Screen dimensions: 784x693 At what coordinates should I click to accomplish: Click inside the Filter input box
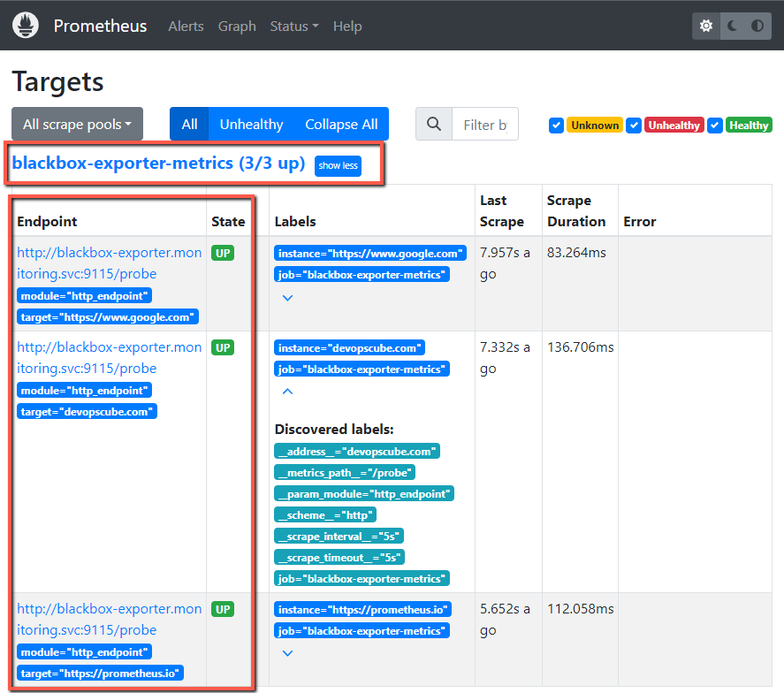[x=484, y=124]
